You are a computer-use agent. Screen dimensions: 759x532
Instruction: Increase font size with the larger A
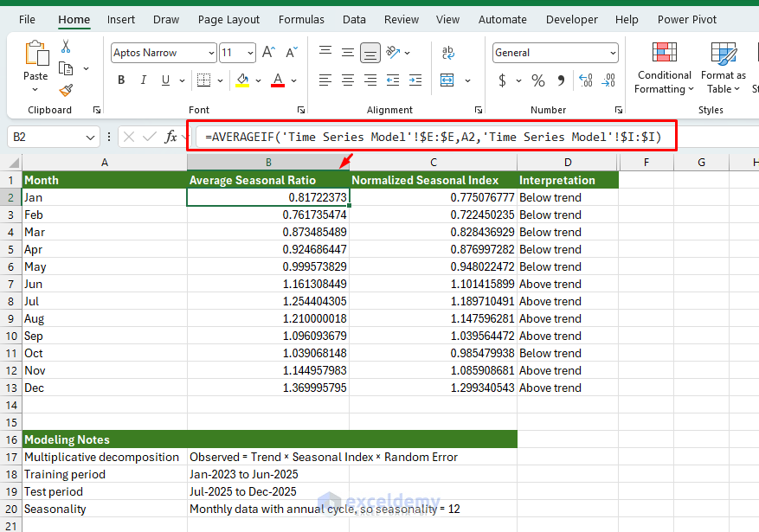pos(268,52)
